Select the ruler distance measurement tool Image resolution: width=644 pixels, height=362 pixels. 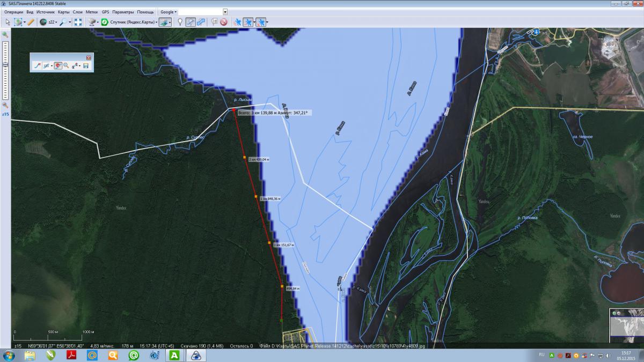point(31,22)
